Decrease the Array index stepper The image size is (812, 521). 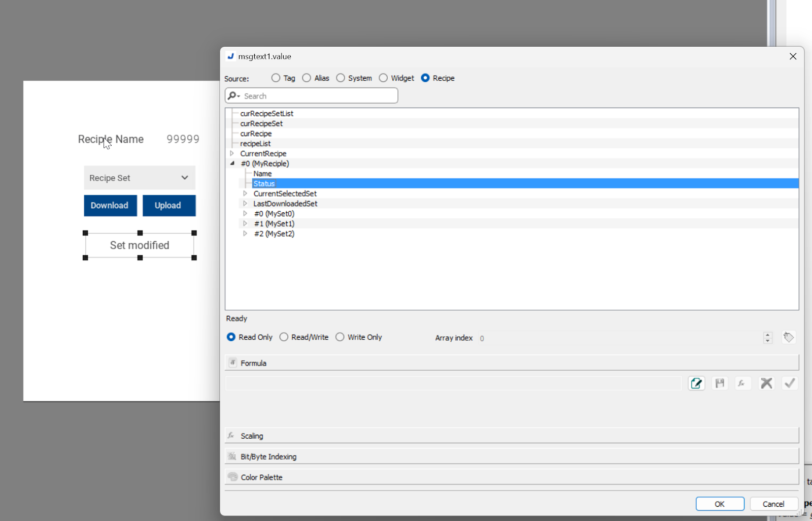[x=767, y=341]
